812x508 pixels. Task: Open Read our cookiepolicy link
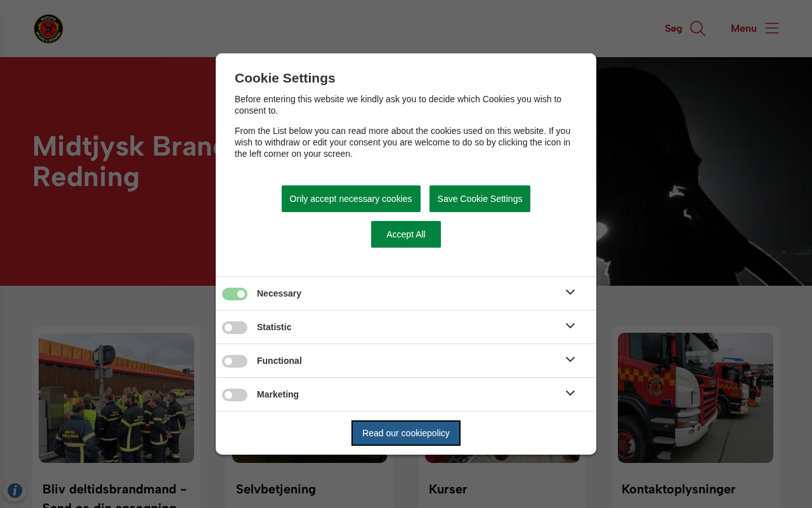click(406, 433)
